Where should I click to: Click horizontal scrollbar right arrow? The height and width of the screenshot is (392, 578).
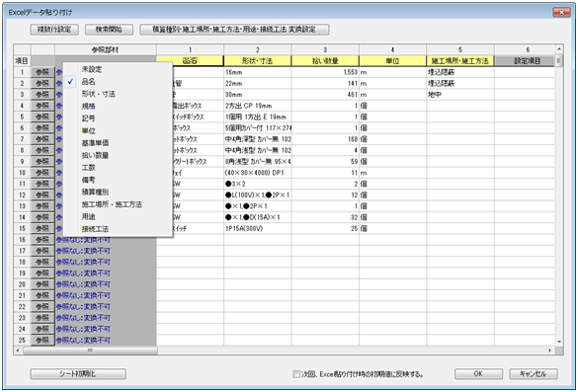click(550, 350)
